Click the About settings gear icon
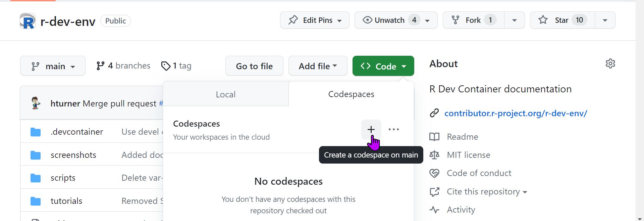Viewport: 644px width, 221px height. tap(610, 63)
